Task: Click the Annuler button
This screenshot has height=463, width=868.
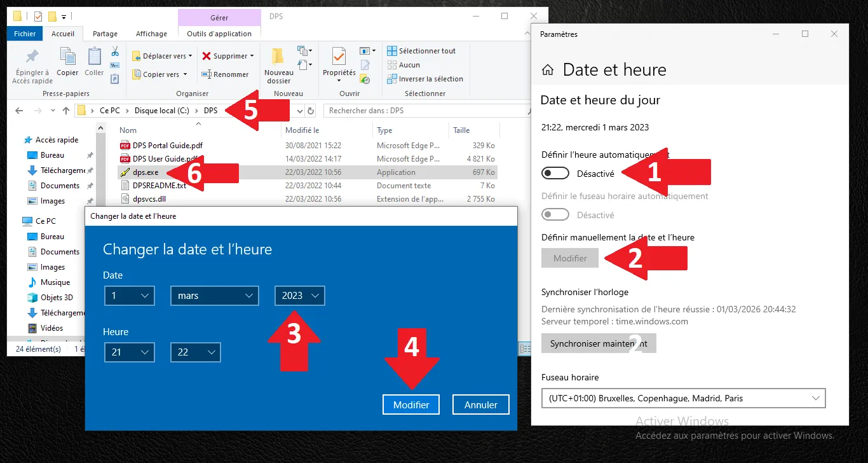Action: pos(480,404)
